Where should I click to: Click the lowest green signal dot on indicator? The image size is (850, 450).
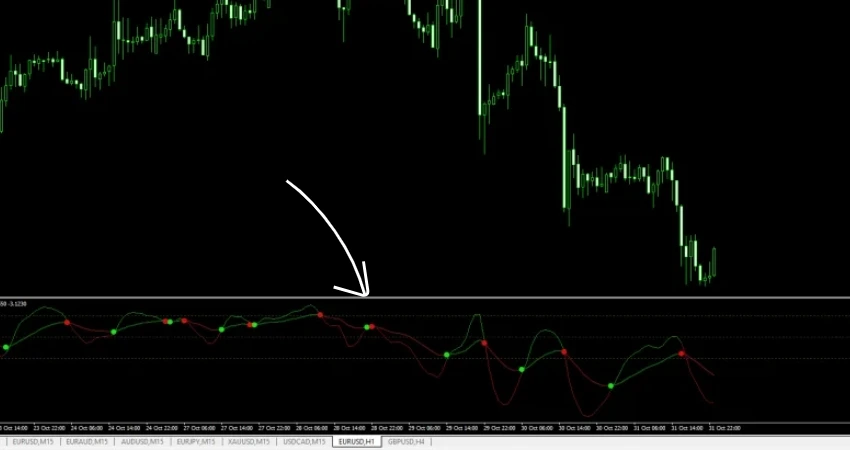click(611, 386)
